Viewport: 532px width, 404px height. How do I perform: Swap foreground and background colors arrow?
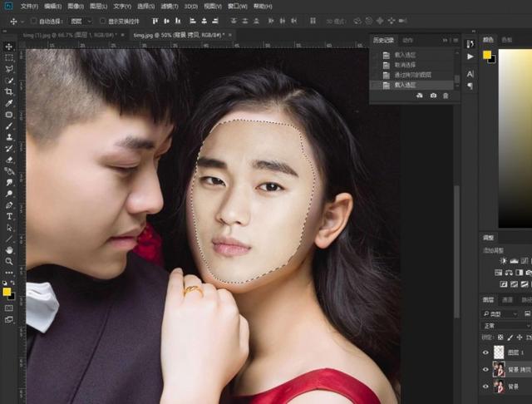pos(12,283)
